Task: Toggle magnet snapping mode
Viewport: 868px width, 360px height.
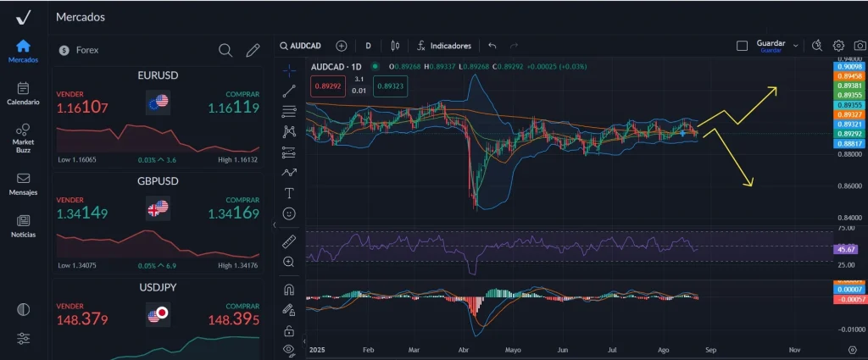Action: click(x=289, y=290)
